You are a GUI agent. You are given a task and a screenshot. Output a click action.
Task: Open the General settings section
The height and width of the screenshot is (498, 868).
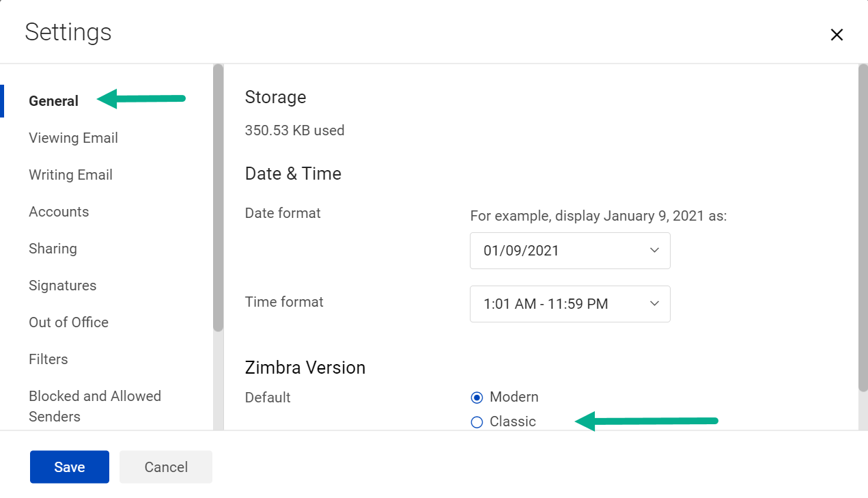53,100
